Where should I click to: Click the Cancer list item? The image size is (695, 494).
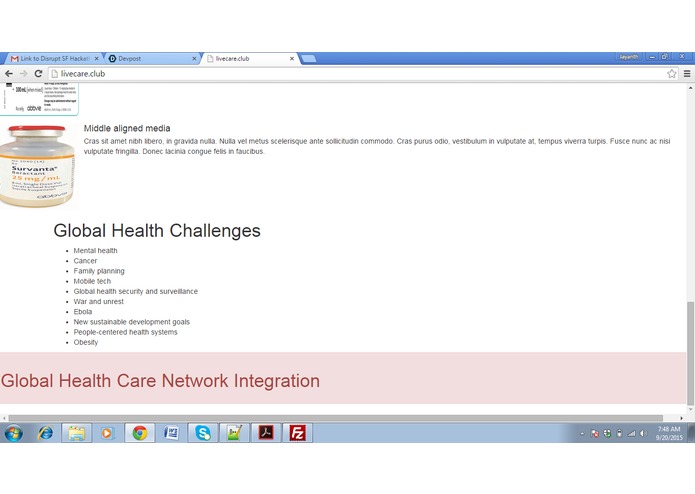(x=85, y=261)
